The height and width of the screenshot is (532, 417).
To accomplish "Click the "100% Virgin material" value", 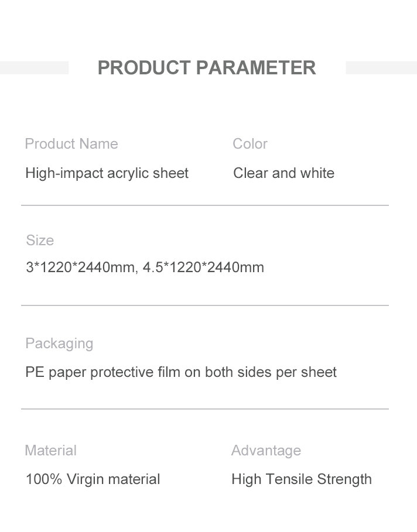I will 93,479.
